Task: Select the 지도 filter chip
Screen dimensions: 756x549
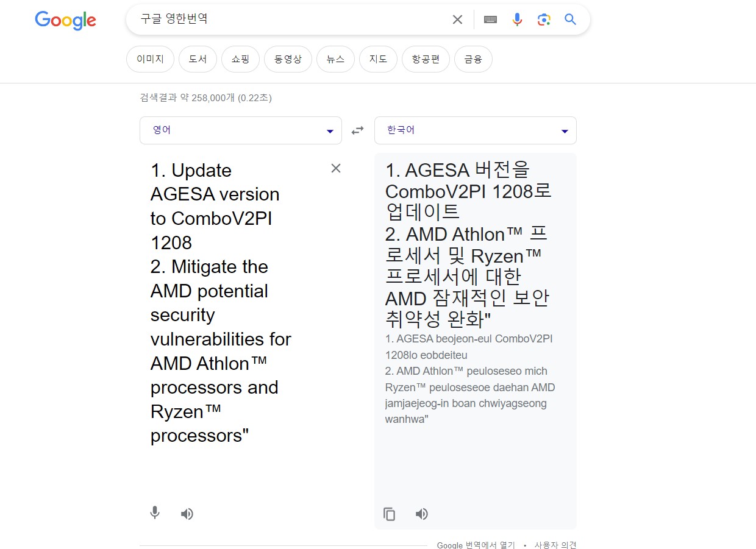Action: (x=378, y=59)
